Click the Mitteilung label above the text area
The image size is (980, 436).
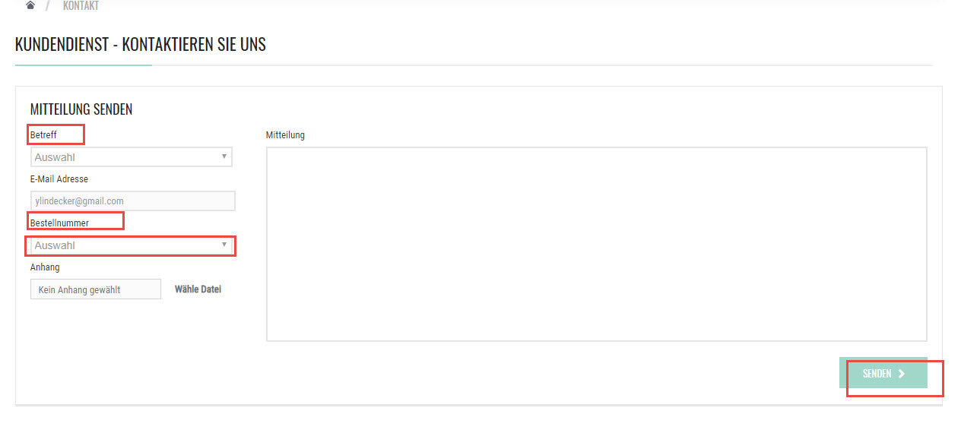(x=285, y=135)
